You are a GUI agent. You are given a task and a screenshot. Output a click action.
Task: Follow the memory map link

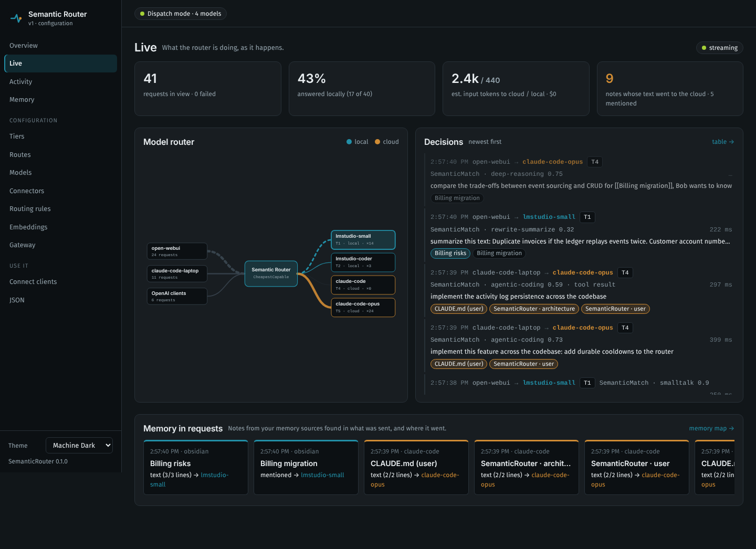pos(711,428)
